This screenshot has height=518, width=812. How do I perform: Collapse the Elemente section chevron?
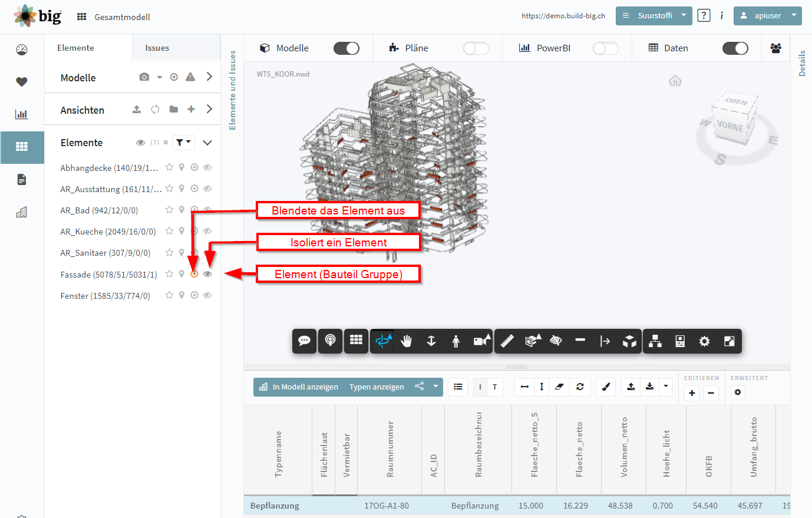[207, 143]
